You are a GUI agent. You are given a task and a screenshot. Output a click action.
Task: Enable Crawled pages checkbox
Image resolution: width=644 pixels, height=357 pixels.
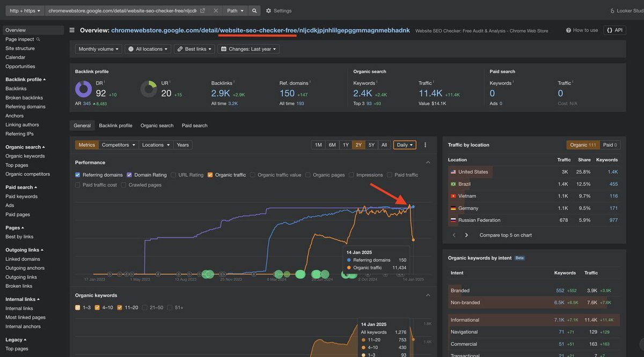tap(123, 185)
